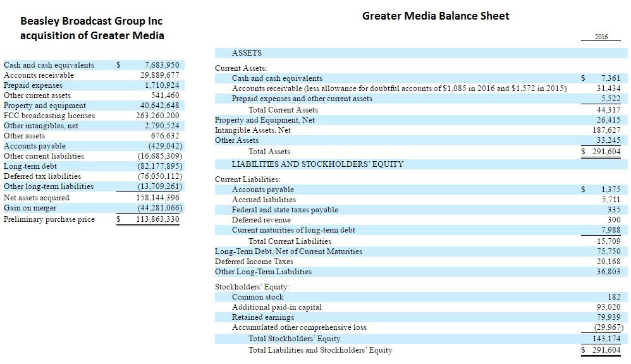631x364 pixels.
Task: Select the Total Assets value 291,604
Action: click(606, 152)
